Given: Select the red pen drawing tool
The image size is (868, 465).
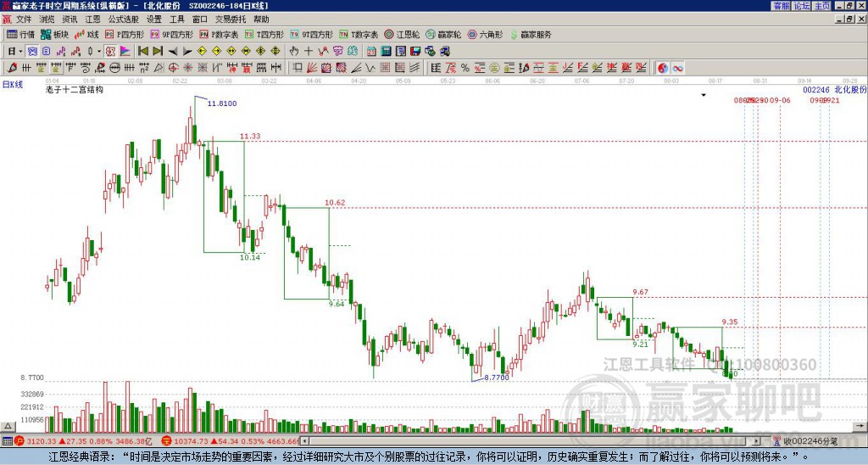Looking at the screenshot, I should [x=12, y=68].
